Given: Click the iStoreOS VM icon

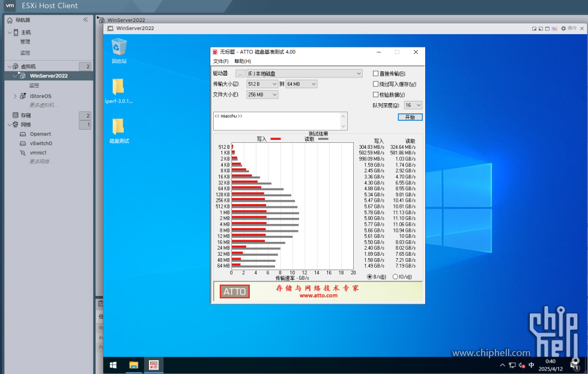Looking at the screenshot, I should pyautogui.click(x=23, y=96).
